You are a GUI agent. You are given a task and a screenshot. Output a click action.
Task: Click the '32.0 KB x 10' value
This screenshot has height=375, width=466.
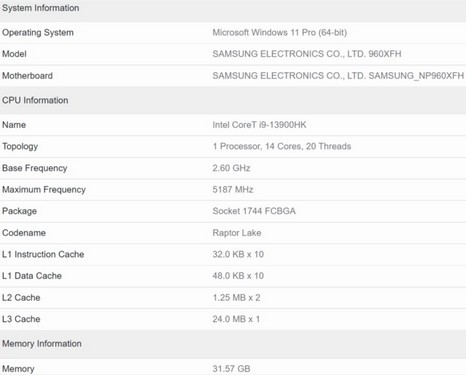point(238,254)
